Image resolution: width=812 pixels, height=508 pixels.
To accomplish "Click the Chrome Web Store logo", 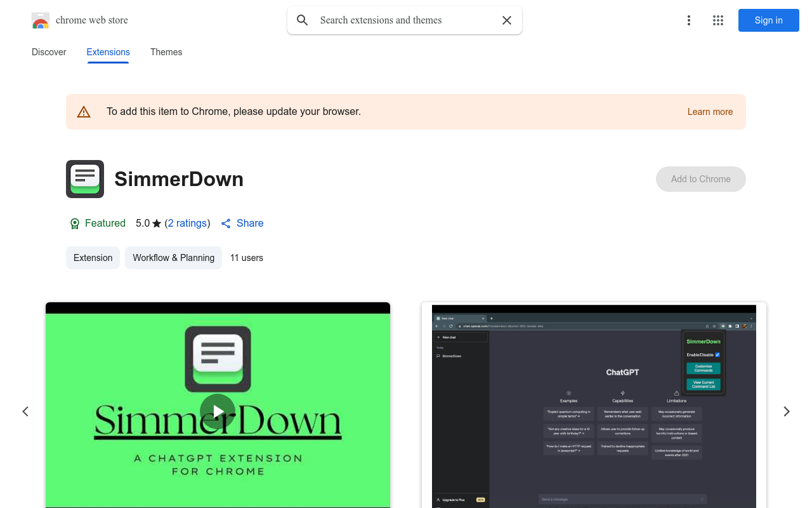I will [41, 20].
